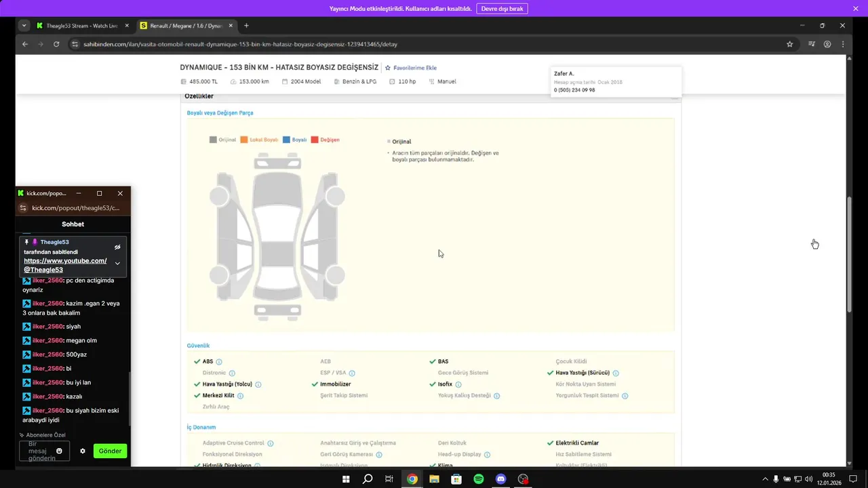Click the Kick popout address kick.com/popout/theagle53

click(75, 208)
